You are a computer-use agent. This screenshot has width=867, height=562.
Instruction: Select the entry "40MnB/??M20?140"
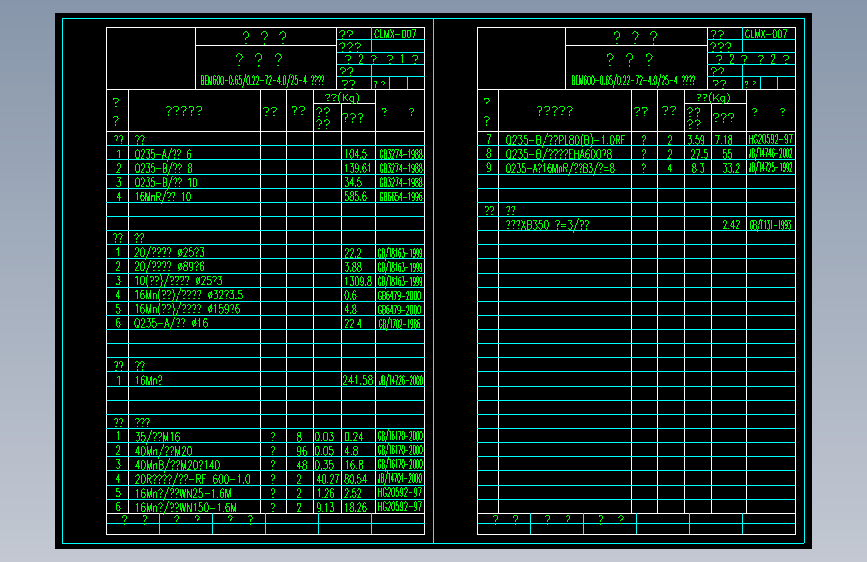tap(177, 465)
